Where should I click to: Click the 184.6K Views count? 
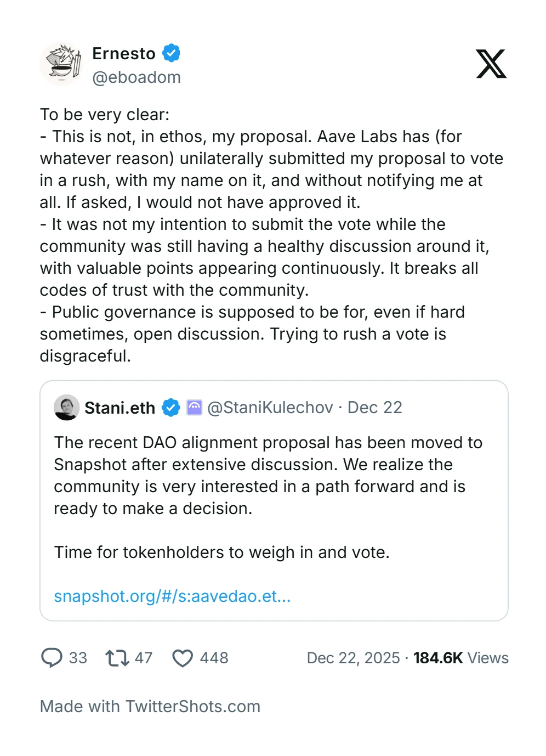click(x=460, y=658)
